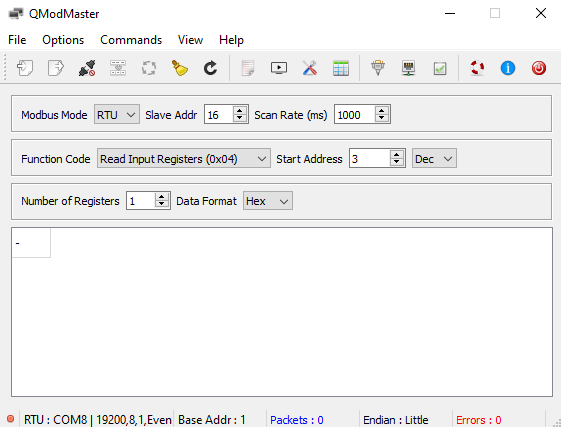The width and height of the screenshot is (561, 427).
Task: Open the Bus Monitor screen icon
Action: pos(279,68)
